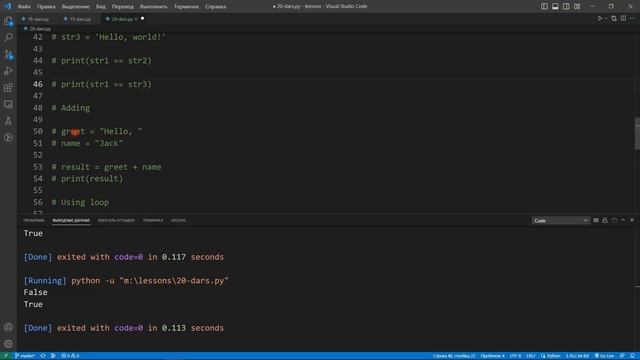Open the Code output channel dropdown
Image resolution: width=640 pixels, height=360 pixels.
tap(560, 220)
